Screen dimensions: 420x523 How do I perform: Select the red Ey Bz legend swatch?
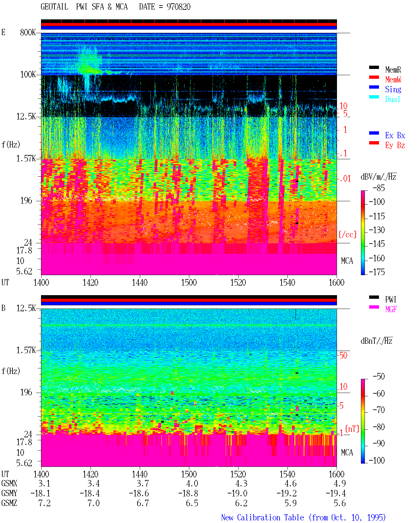pos(374,143)
